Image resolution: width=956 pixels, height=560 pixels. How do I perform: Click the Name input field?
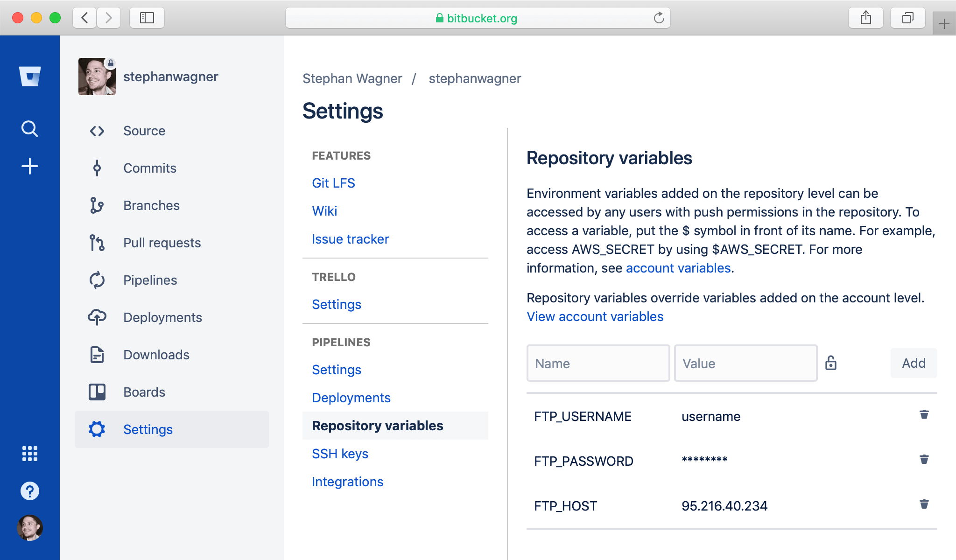[x=598, y=363]
